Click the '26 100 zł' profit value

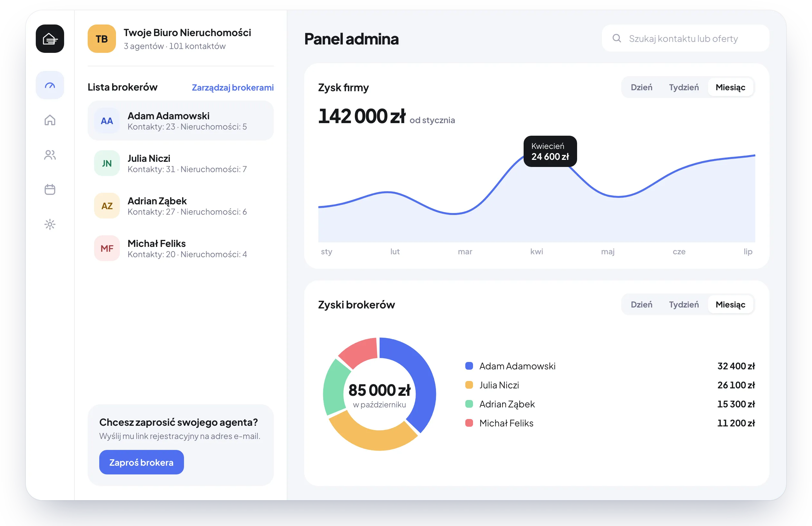[736, 385]
